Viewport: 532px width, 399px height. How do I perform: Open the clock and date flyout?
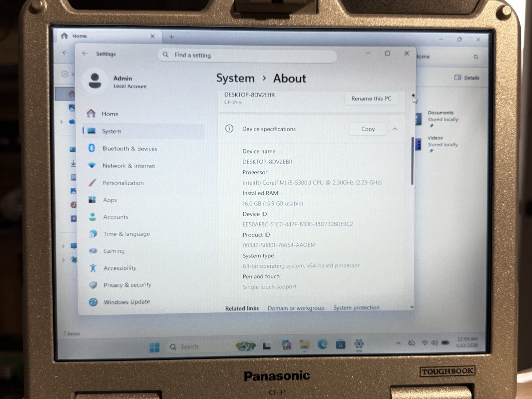tap(467, 342)
